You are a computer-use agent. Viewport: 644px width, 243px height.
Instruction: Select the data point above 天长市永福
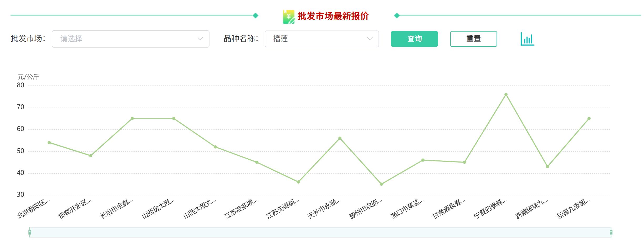[339, 138]
